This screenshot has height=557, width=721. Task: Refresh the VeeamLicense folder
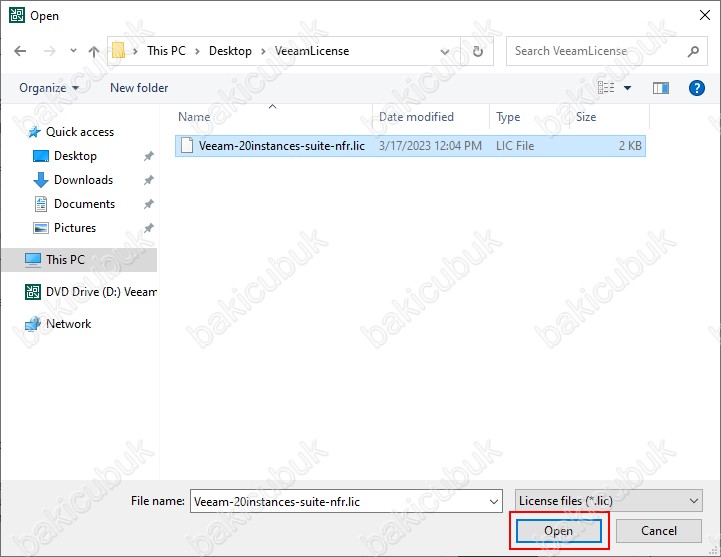pyautogui.click(x=478, y=51)
